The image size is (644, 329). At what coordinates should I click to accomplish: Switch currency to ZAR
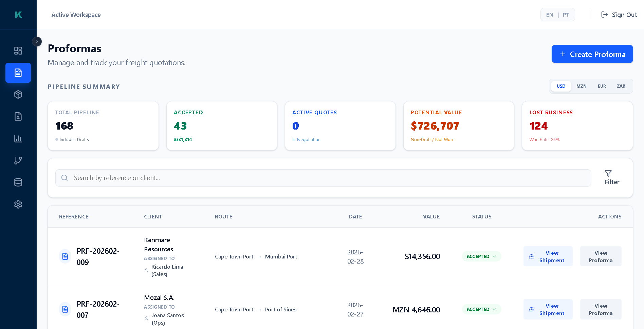tap(621, 86)
